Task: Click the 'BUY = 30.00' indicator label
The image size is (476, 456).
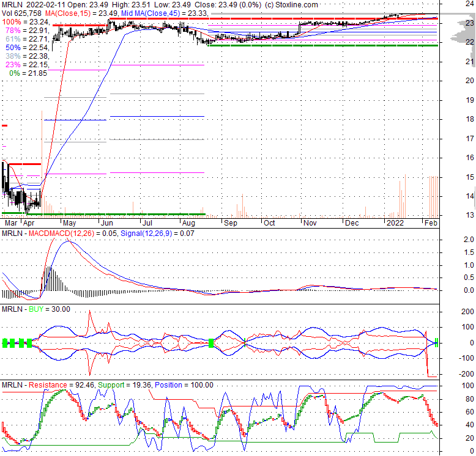Action: (x=49, y=309)
